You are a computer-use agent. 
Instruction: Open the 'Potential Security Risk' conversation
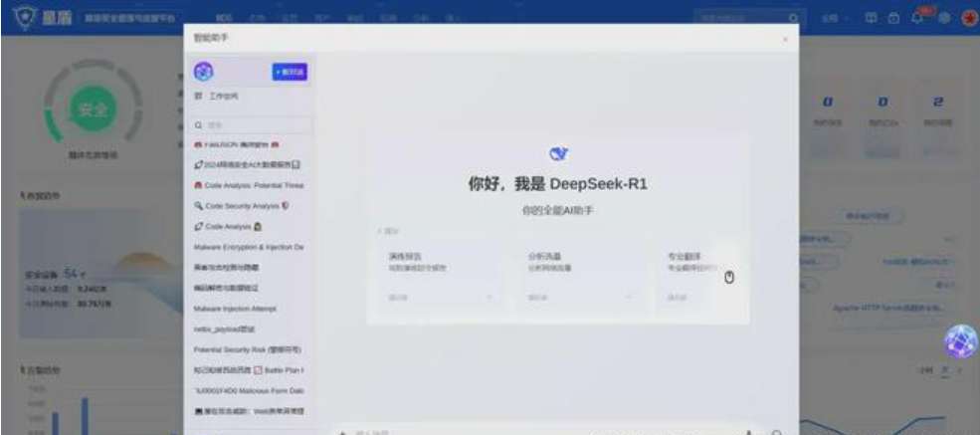pyautogui.click(x=248, y=349)
